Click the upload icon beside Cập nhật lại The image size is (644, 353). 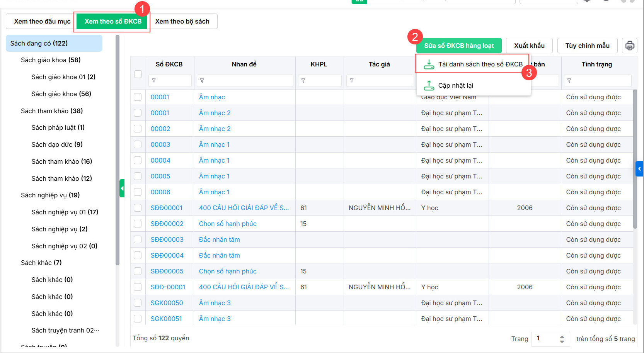pyautogui.click(x=429, y=85)
